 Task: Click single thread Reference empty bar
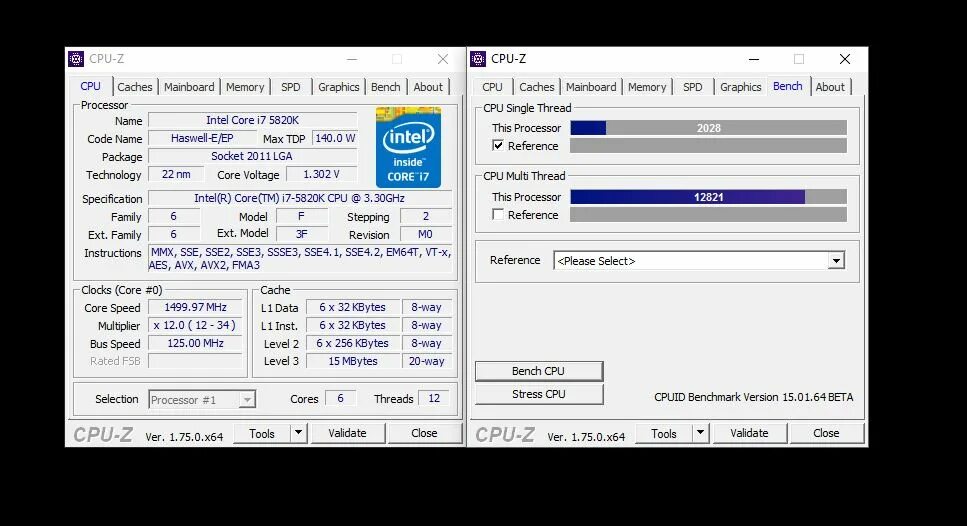tap(709, 146)
